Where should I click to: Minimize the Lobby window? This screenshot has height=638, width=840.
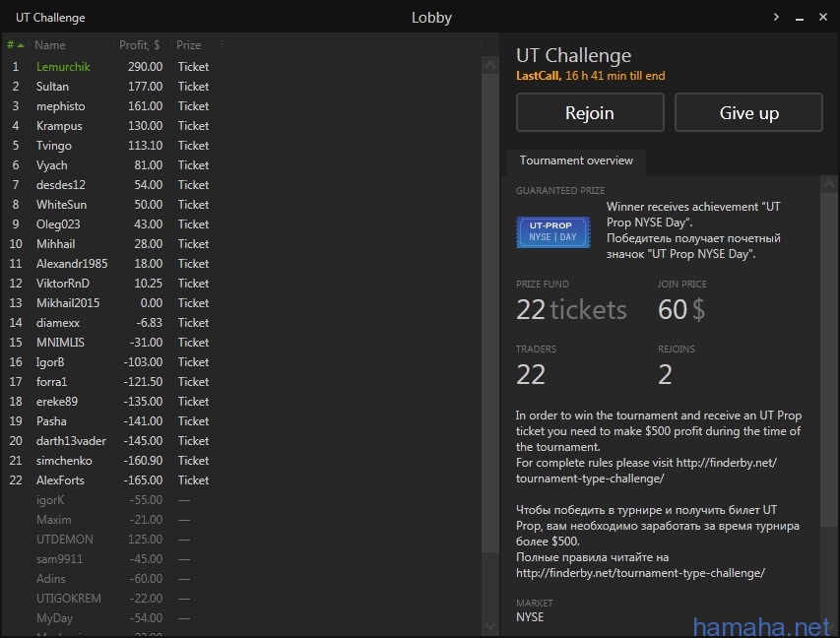pos(800,18)
